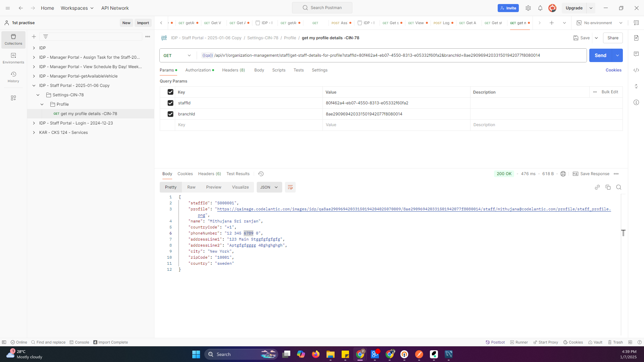This screenshot has width=644, height=362.
Task: Uncheck the staffId parameter checkbox
Action: point(170,103)
